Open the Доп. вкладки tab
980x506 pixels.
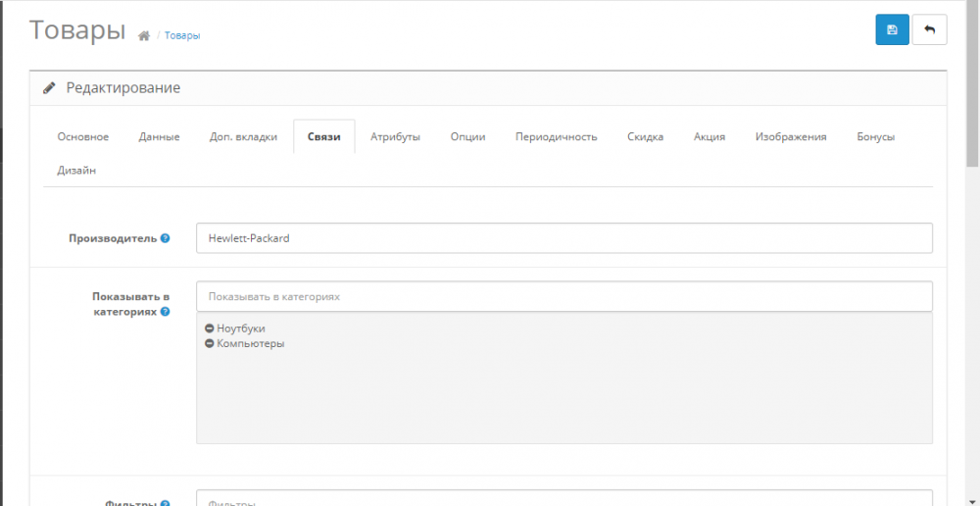(x=243, y=137)
